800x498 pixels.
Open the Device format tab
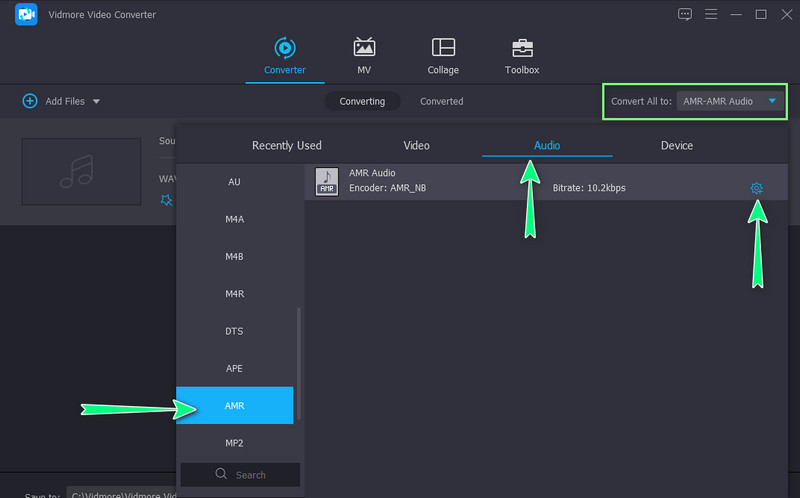[676, 146]
